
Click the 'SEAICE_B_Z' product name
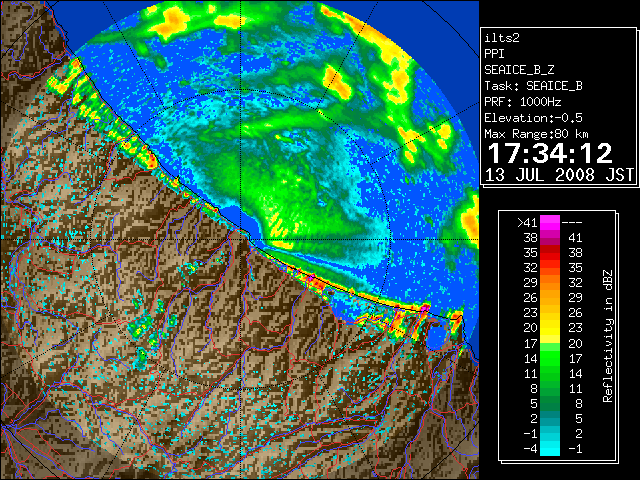519,70
